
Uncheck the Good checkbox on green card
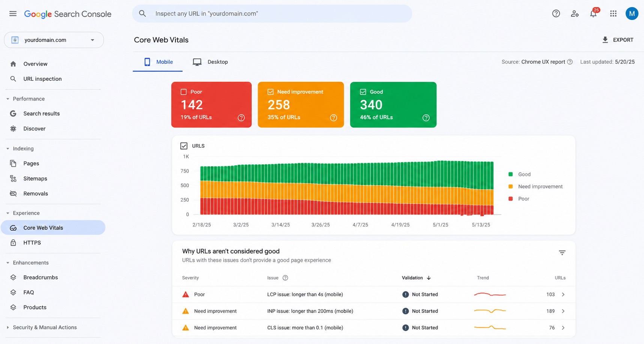click(363, 92)
